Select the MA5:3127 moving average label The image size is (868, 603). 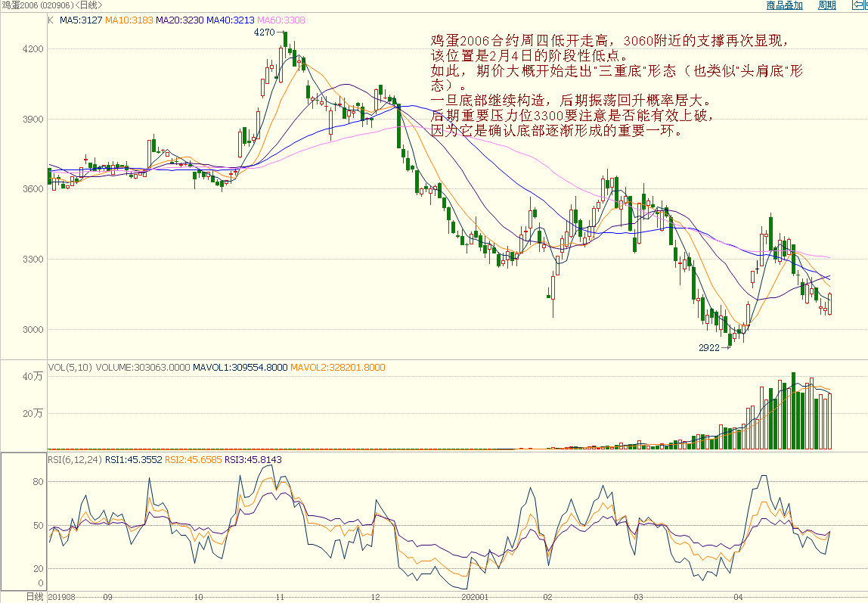(81, 20)
